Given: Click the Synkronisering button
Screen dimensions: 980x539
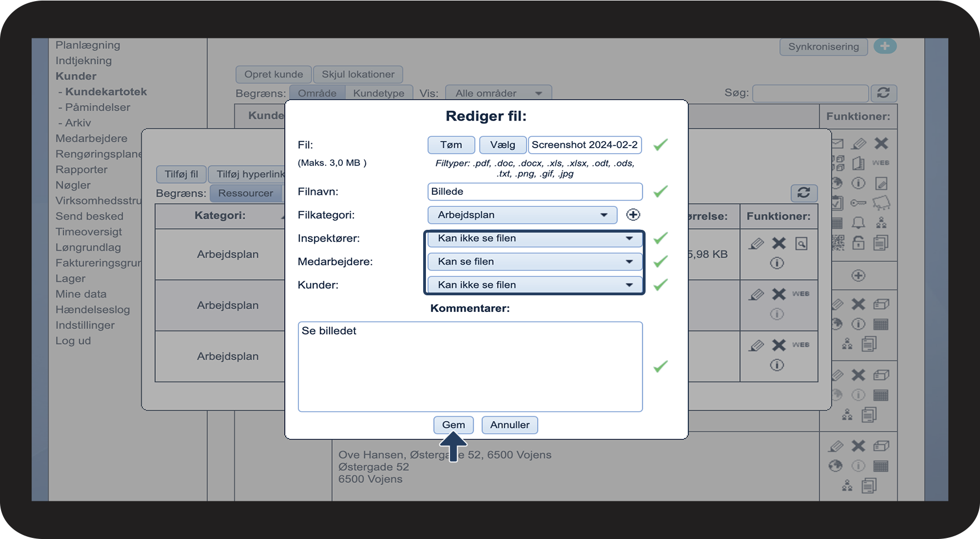Looking at the screenshot, I should tap(824, 47).
